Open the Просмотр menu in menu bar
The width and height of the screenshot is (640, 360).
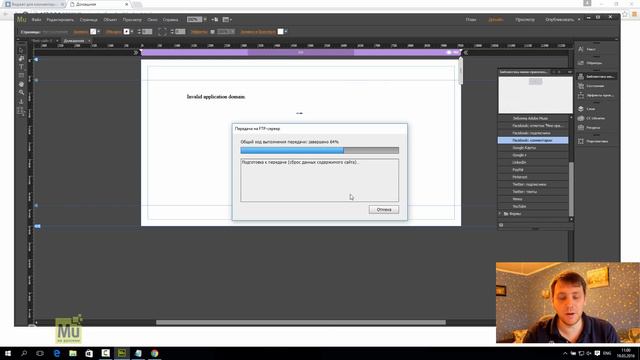point(132,20)
